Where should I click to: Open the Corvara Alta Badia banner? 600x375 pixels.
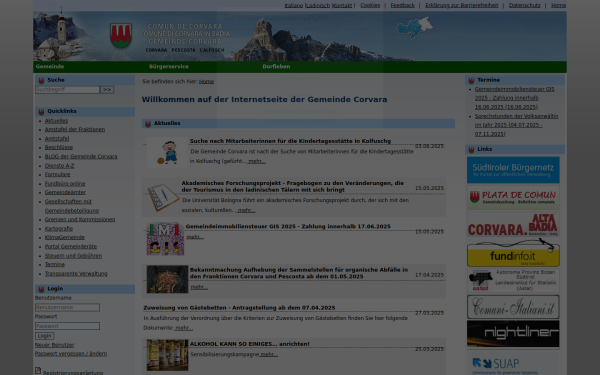click(513, 224)
